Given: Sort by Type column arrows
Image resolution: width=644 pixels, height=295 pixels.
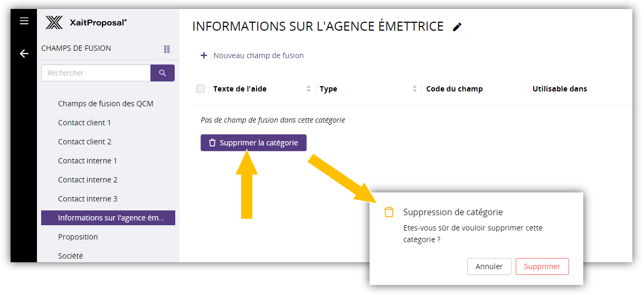Looking at the screenshot, I should coord(414,89).
